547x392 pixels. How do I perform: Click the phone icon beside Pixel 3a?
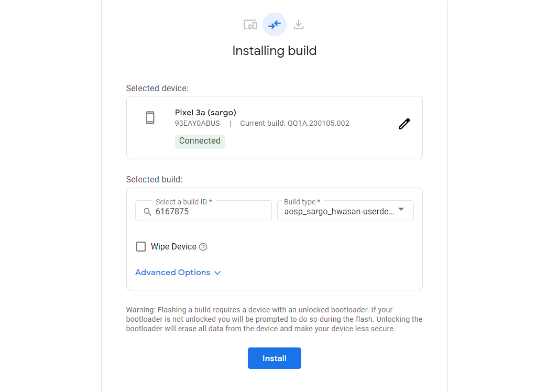[150, 118]
